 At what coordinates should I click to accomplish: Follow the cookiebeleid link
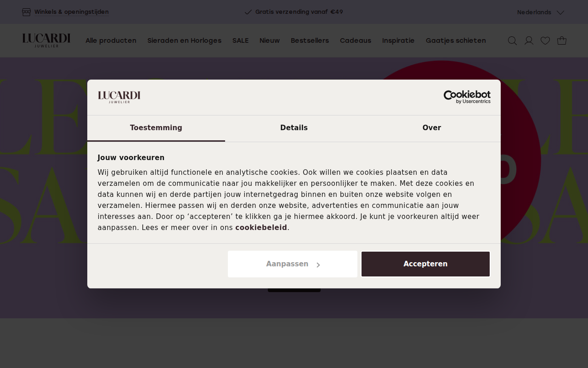261,228
